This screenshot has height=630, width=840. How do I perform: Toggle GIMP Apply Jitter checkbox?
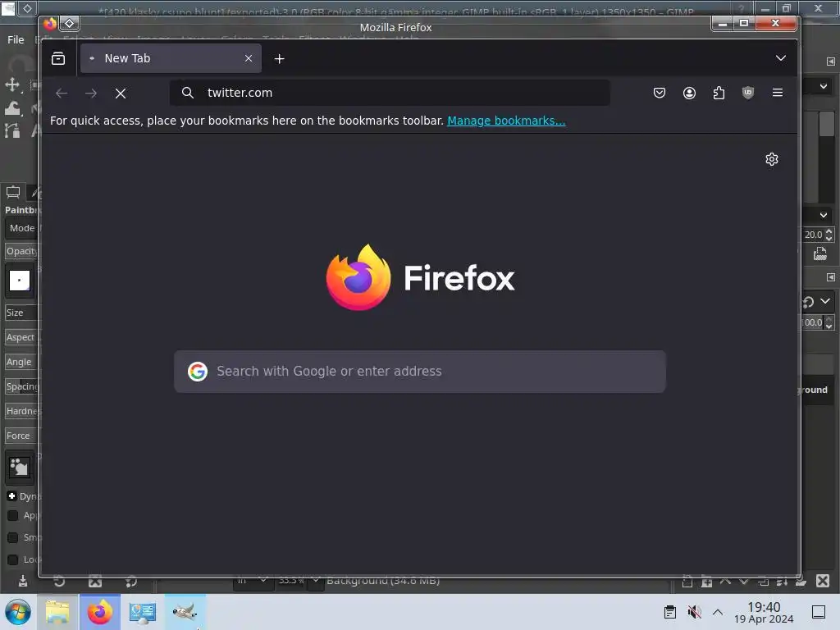click(13, 515)
